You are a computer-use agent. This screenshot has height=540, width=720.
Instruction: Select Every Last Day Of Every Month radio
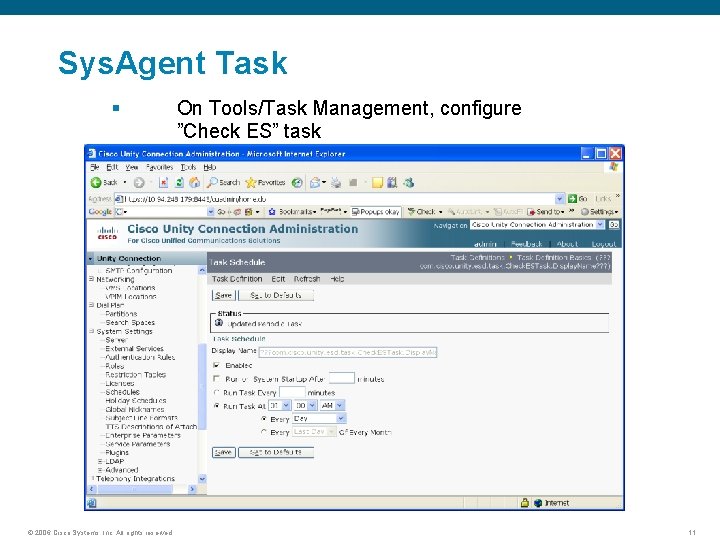pyautogui.click(x=264, y=432)
